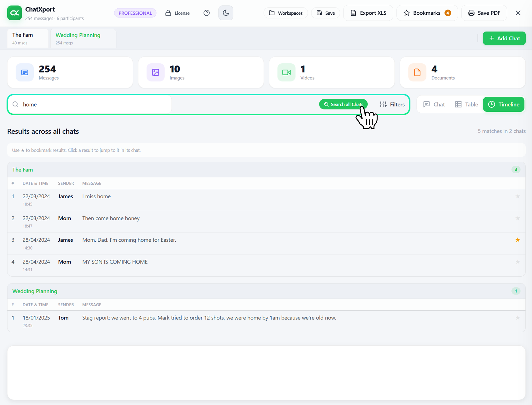Export chat via Export XLS
This screenshot has height=405, width=532.
[368, 13]
